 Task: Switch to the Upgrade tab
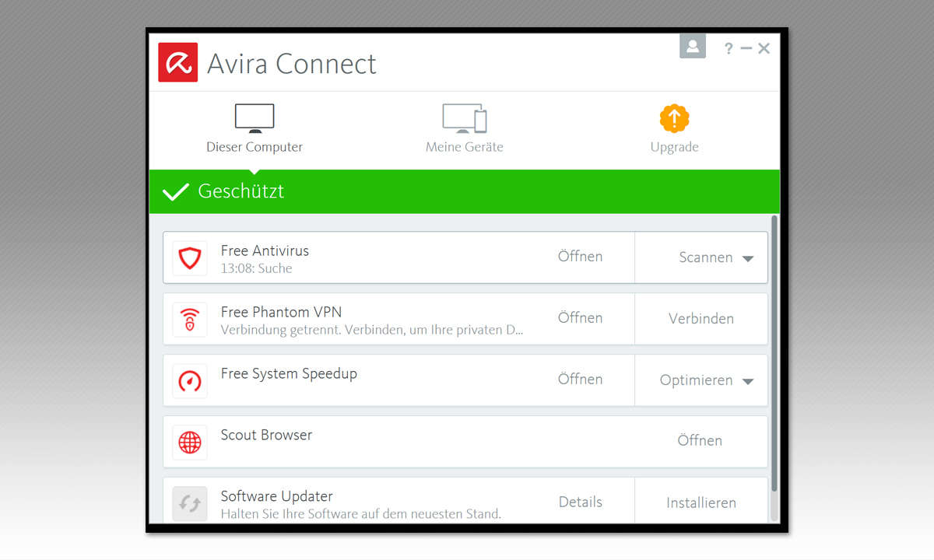[x=674, y=129]
